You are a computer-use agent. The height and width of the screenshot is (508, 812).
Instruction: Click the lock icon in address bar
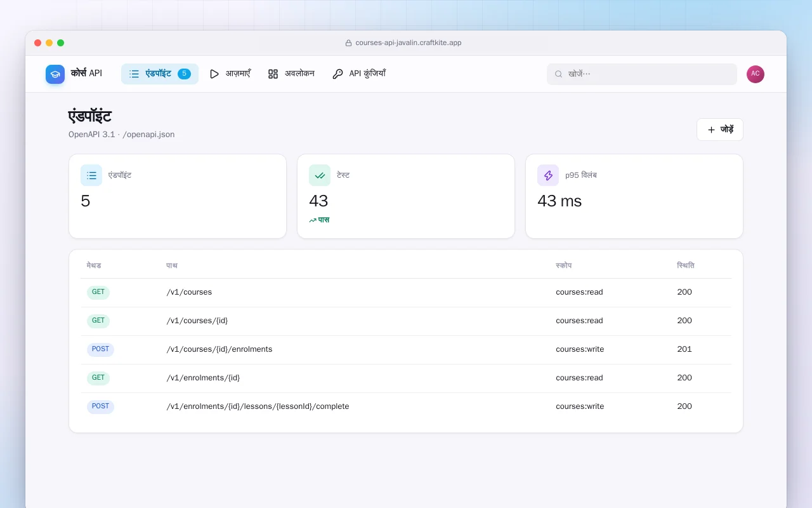click(348, 43)
